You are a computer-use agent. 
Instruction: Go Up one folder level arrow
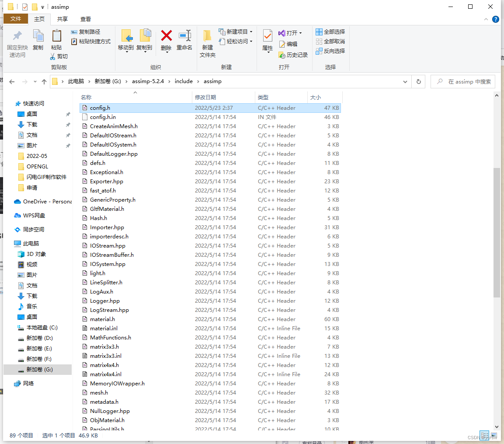(44, 82)
